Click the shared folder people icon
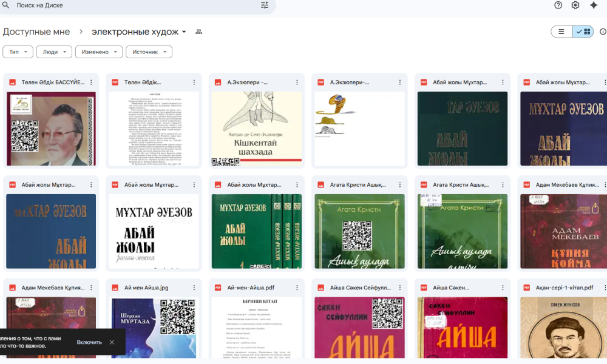 (x=198, y=32)
